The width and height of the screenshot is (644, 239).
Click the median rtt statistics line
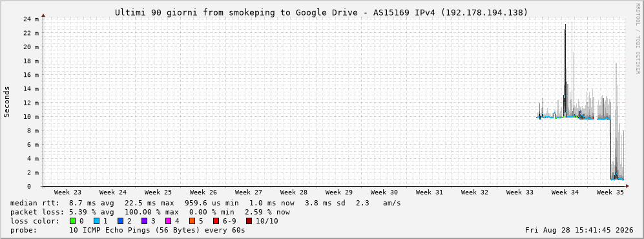tap(205, 203)
